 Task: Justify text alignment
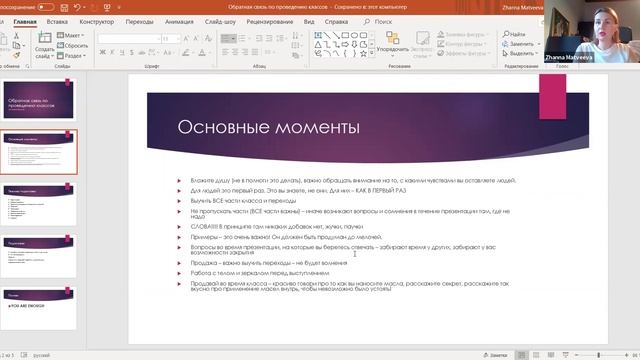254,52
